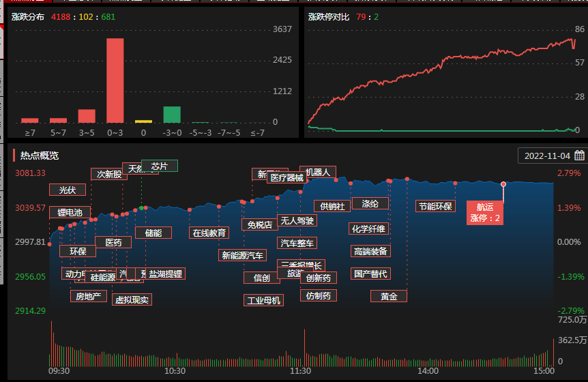Select the 光伏 hotspot label
This screenshot has width=588, height=382.
68,190
